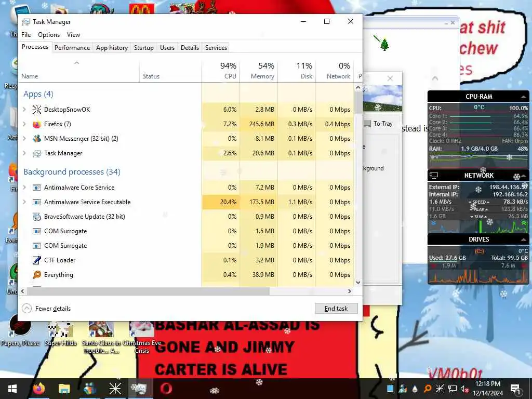The height and width of the screenshot is (399, 532).
Task: Collapse the CPU-RAM gadget panel
Action: (524, 97)
